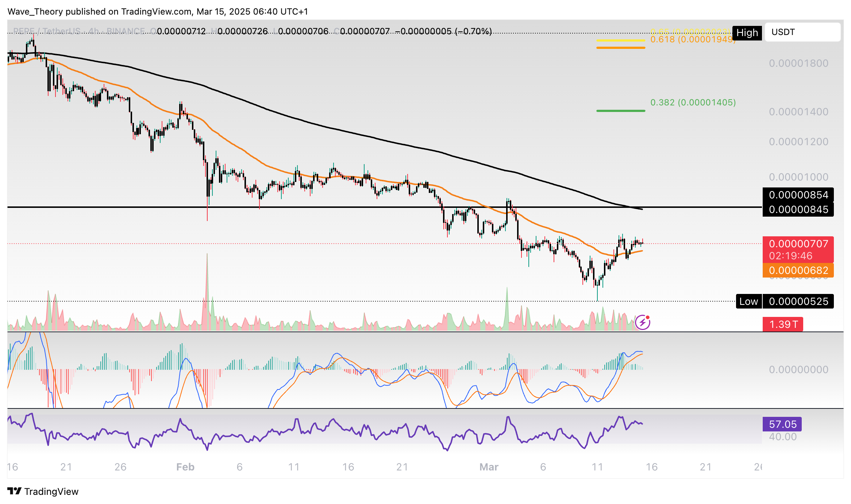
Task: Select the red current price label 0.00000707
Action: coord(798,244)
